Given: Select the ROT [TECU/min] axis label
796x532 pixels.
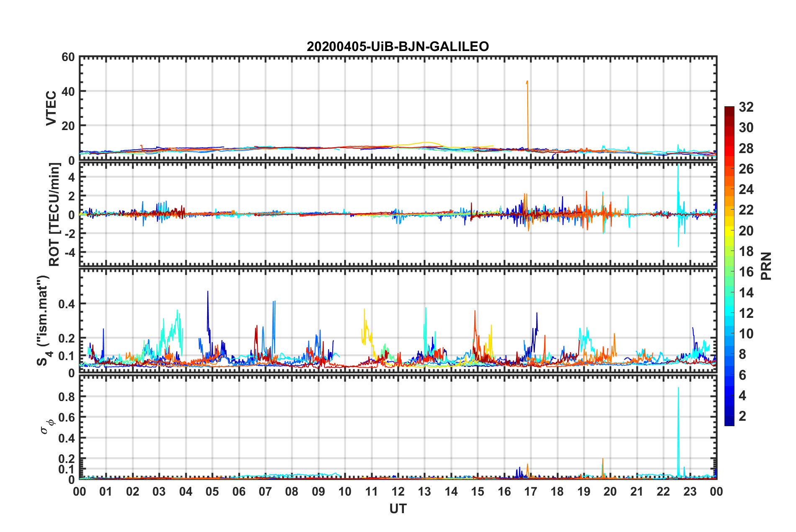Looking at the screenshot, I should tap(54, 215).
